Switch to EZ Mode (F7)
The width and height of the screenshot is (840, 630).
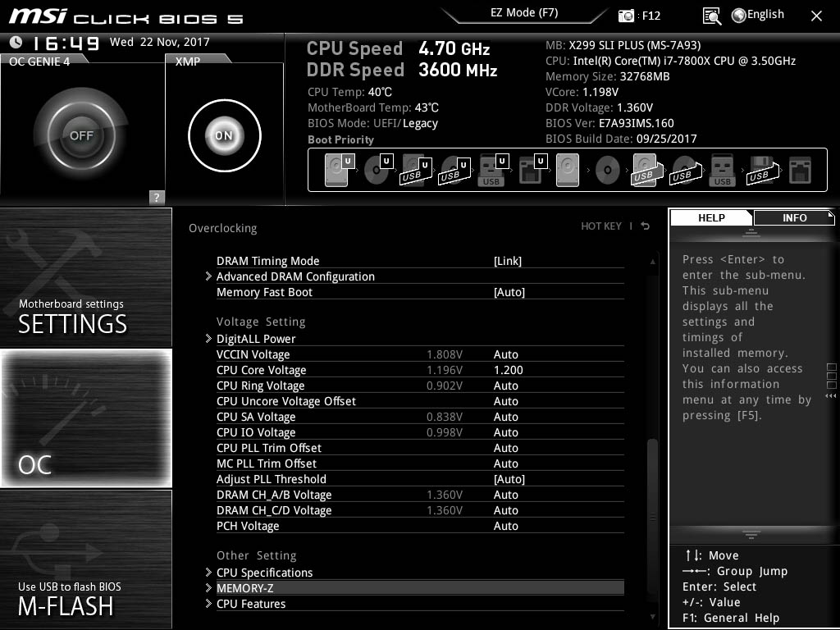click(524, 13)
